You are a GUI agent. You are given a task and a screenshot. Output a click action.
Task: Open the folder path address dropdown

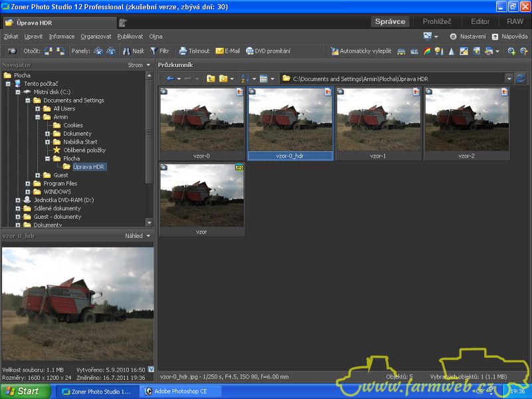pyautogui.click(x=509, y=78)
